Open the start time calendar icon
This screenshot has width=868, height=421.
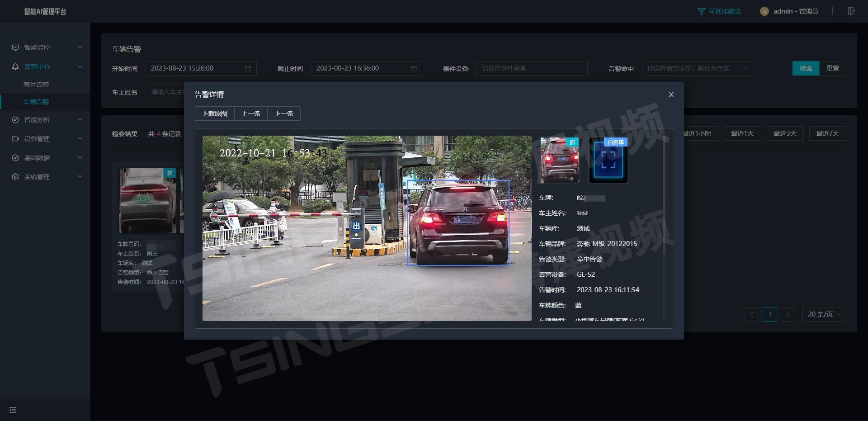pos(248,68)
